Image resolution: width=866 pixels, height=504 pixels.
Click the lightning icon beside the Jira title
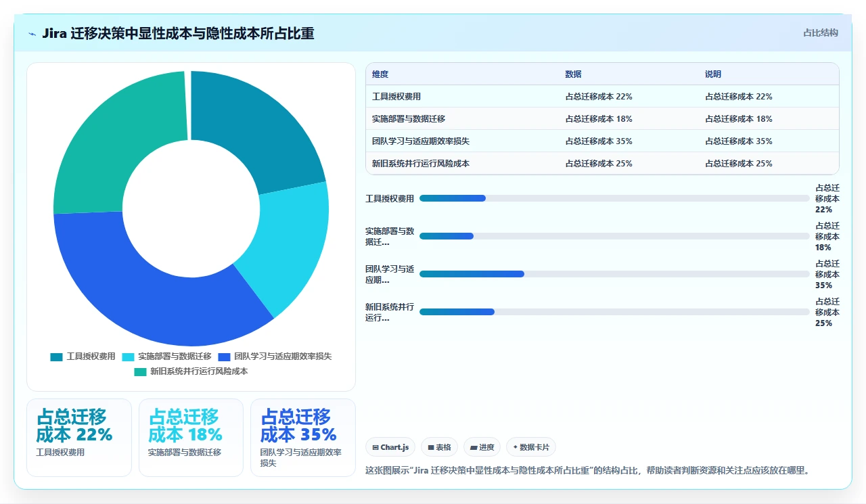(x=32, y=34)
